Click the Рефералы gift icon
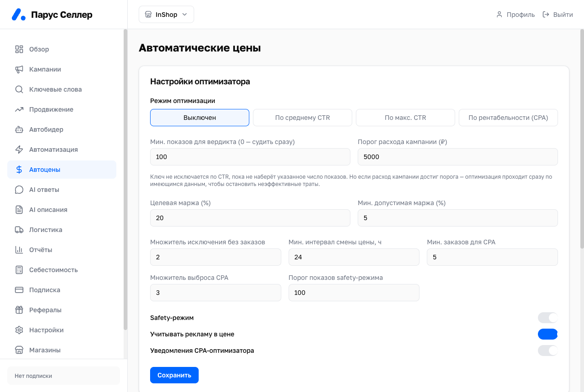 coord(19,310)
